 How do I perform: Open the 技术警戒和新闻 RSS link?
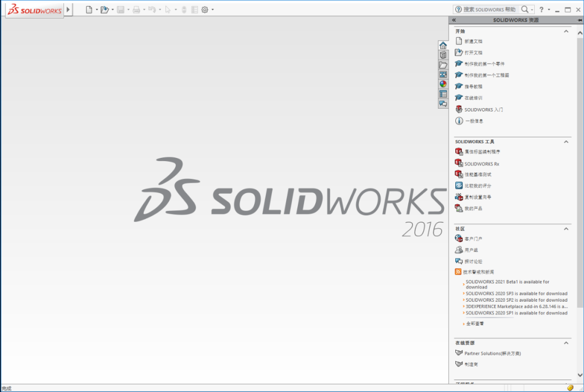[478, 272]
